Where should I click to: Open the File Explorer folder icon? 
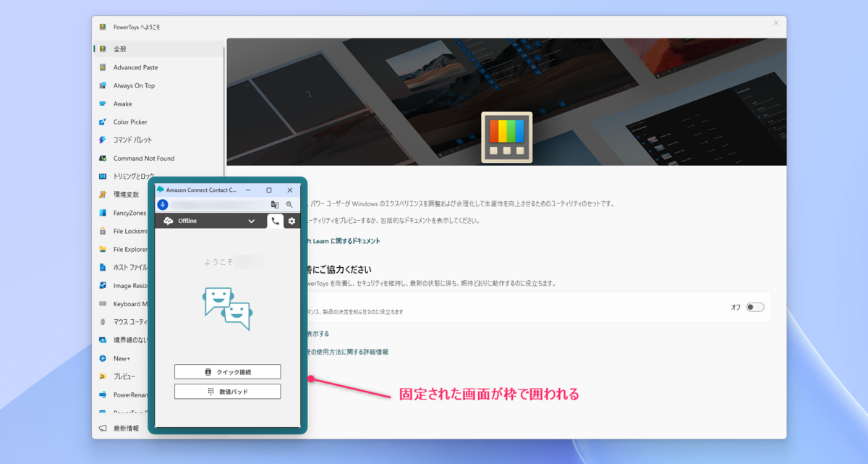pos(103,249)
